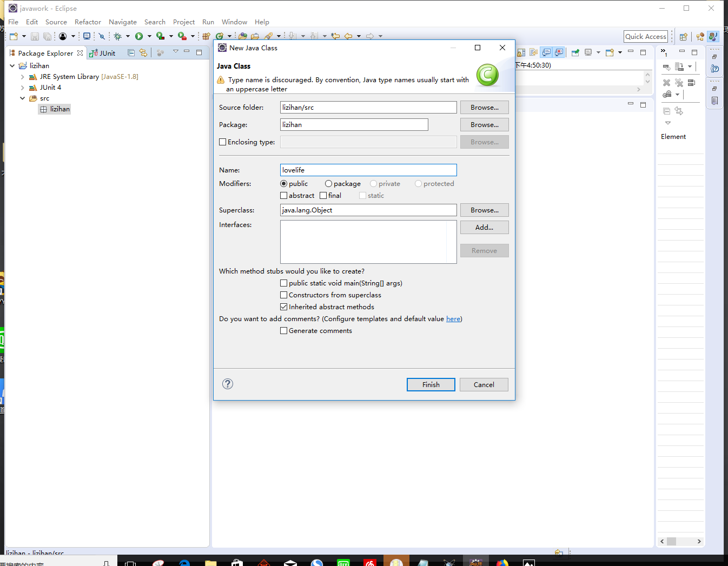Click the Finish button

pyautogui.click(x=431, y=384)
